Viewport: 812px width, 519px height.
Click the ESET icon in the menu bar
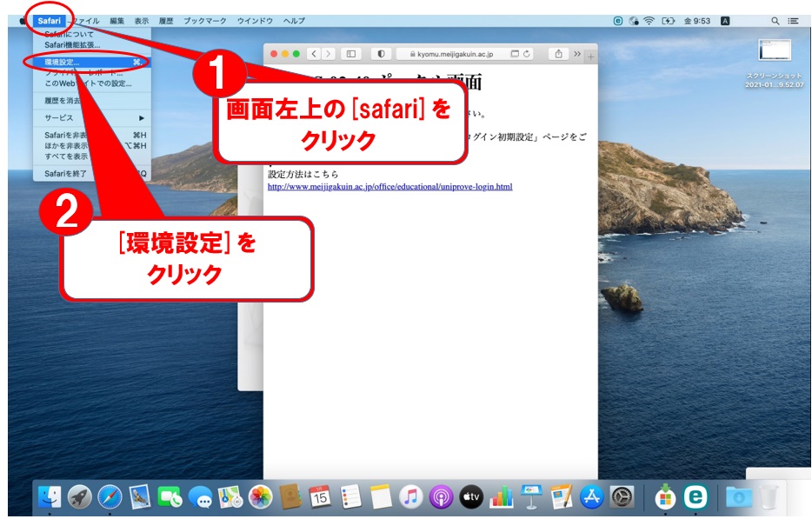coord(618,21)
